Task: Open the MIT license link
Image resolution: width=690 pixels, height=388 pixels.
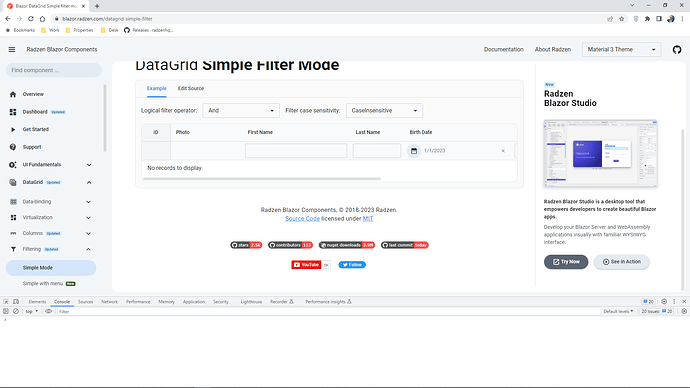Action: [x=368, y=219]
